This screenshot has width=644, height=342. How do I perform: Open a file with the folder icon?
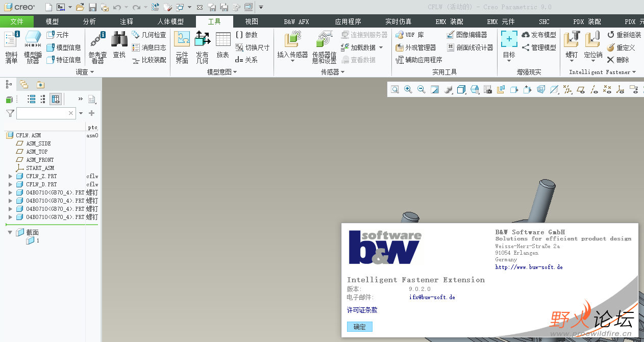(x=80, y=7)
